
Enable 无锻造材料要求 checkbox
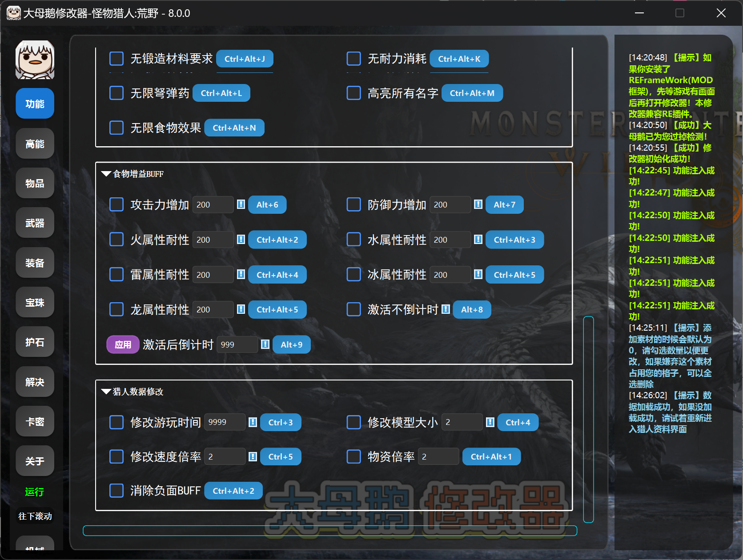[116, 59]
